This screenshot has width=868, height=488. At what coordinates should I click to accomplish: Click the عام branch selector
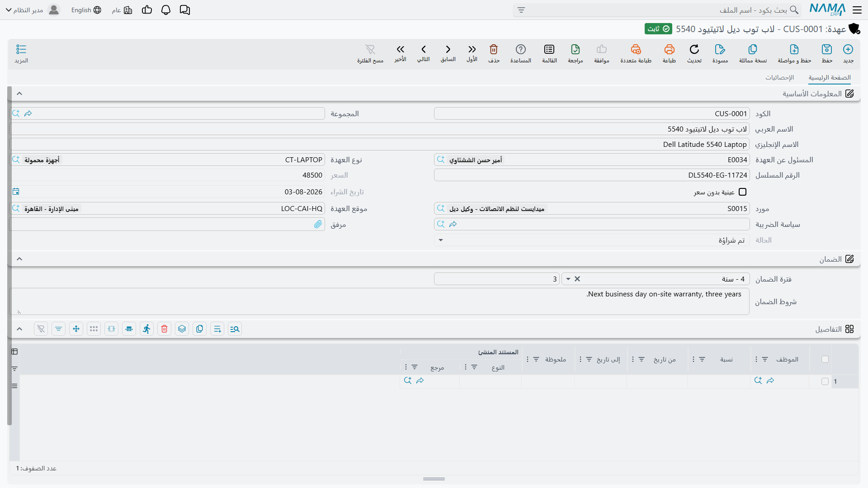coord(122,10)
